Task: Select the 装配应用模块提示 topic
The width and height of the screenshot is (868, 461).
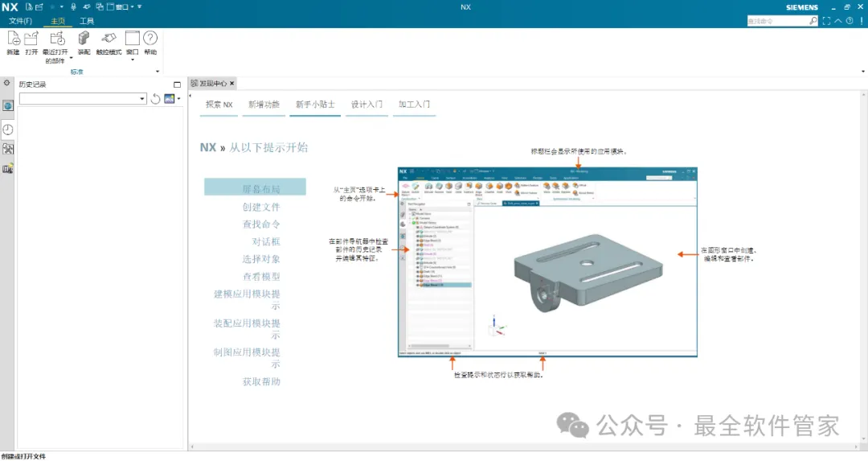Action: [x=247, y=329]
